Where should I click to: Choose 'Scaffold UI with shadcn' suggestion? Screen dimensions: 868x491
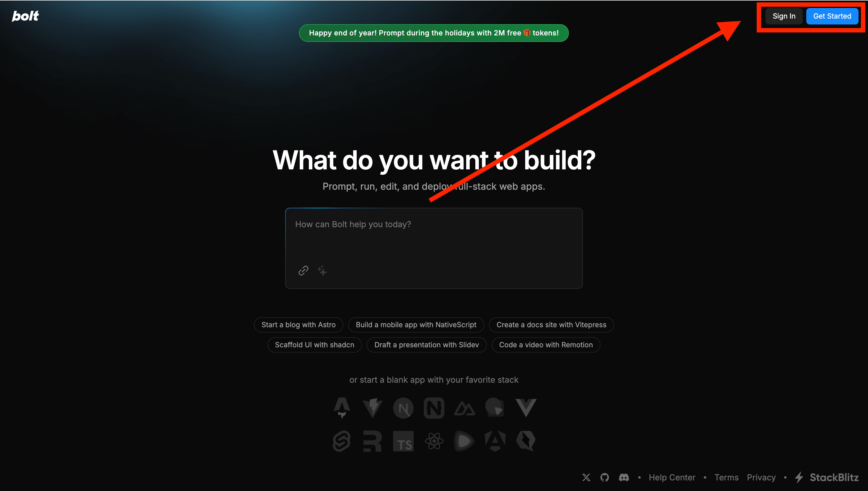point(314,345)
